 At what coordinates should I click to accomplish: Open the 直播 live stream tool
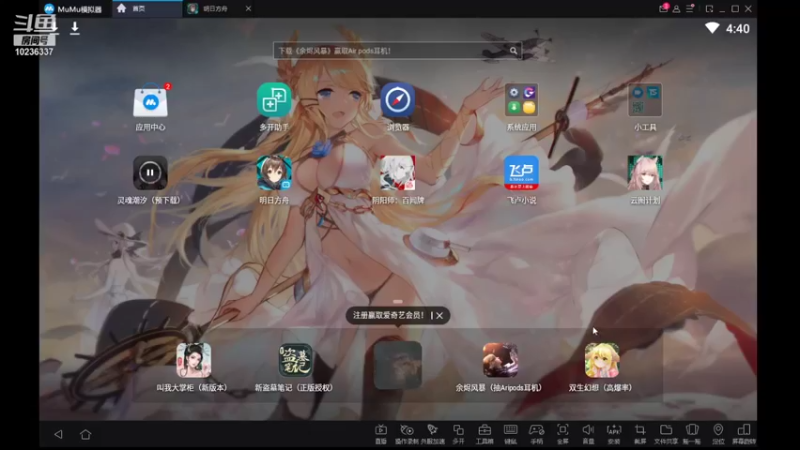[x=381, y=434]
